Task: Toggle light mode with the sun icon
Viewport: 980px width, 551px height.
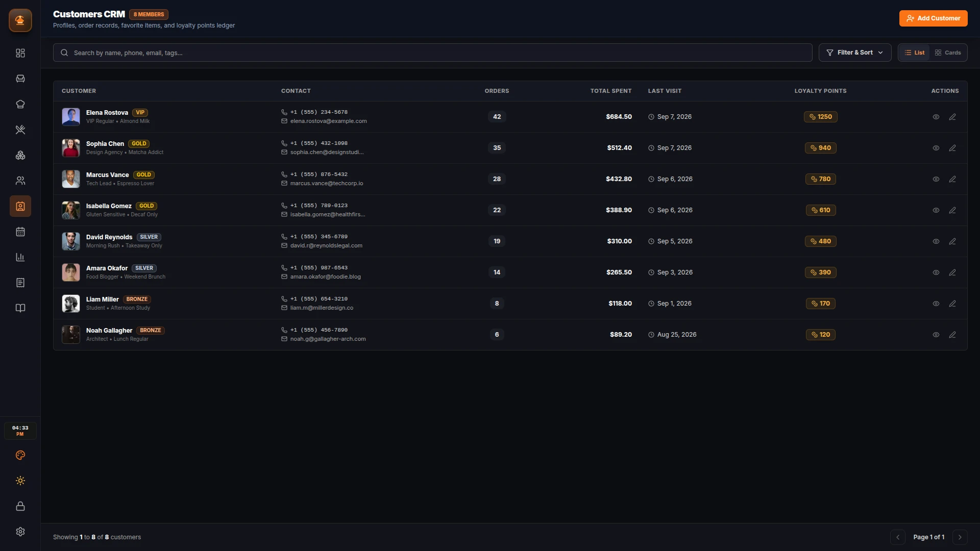Action: 20,481
